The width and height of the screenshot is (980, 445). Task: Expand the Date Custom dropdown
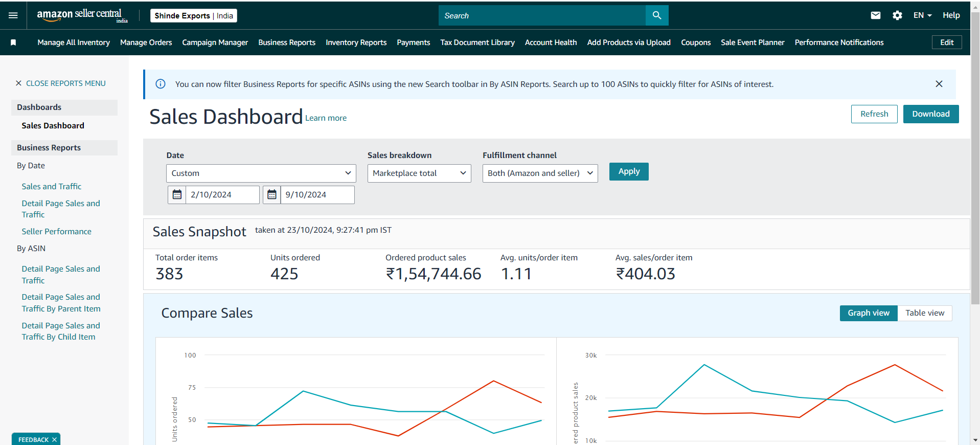coord(261,173)
